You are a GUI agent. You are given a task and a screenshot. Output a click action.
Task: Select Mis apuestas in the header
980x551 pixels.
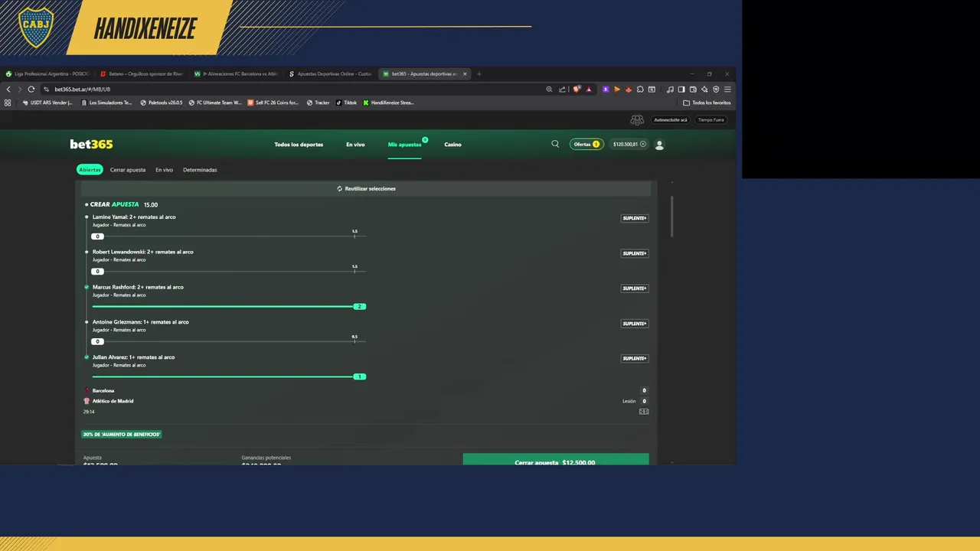[404, 145]
